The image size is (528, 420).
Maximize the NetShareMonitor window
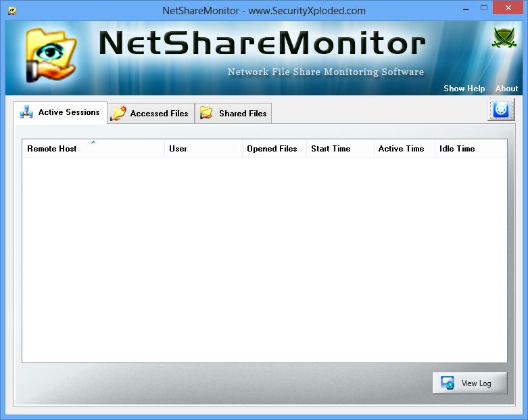[484, 8]
